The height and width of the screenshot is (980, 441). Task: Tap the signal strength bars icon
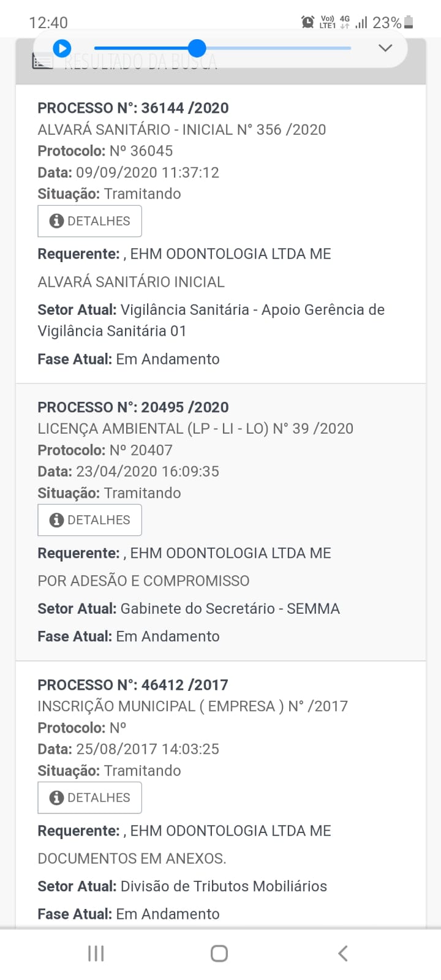pyautogui.click(x=361, y=23)
